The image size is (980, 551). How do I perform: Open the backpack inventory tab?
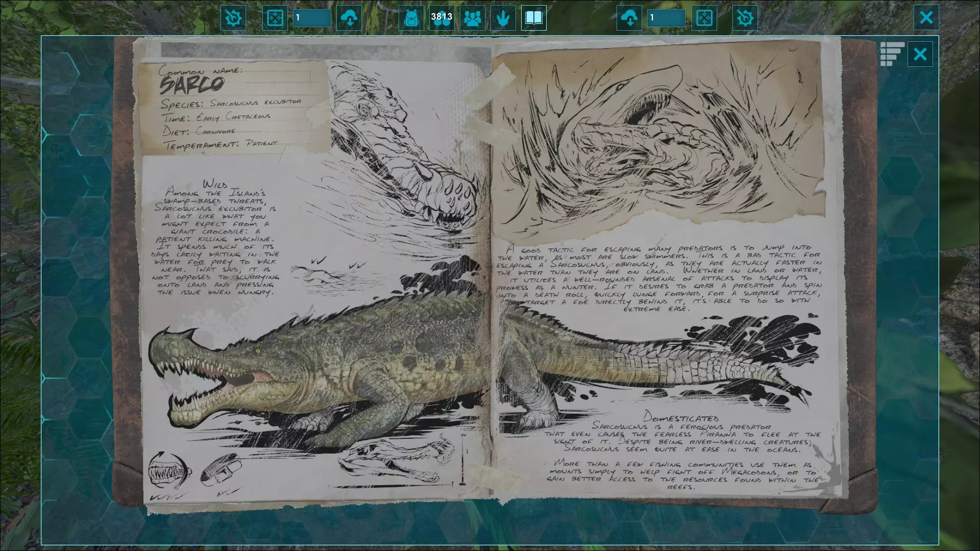pyautogui.click(x=411, y=18)
